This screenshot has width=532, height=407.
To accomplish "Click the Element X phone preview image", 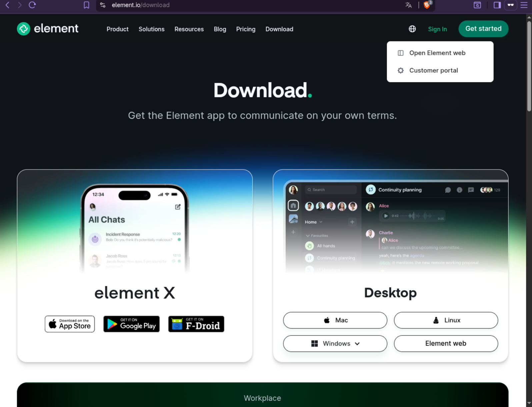I will point(135,229).
